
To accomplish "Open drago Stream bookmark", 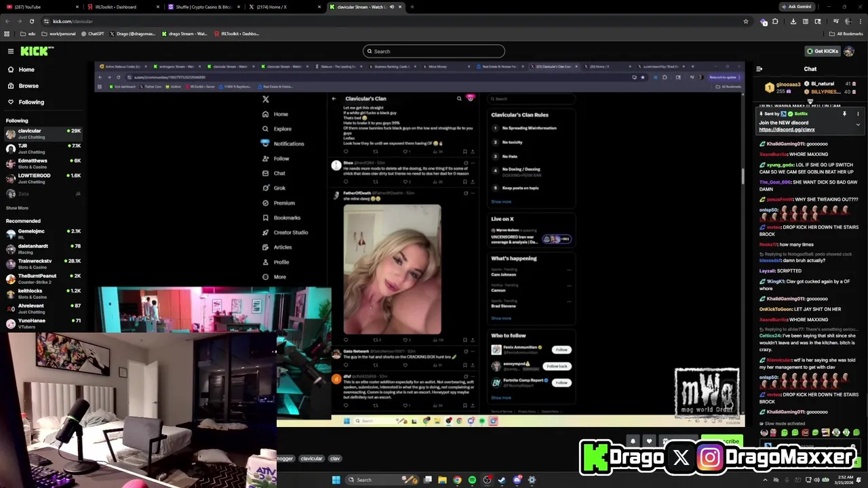I will [x=185, y=34].
